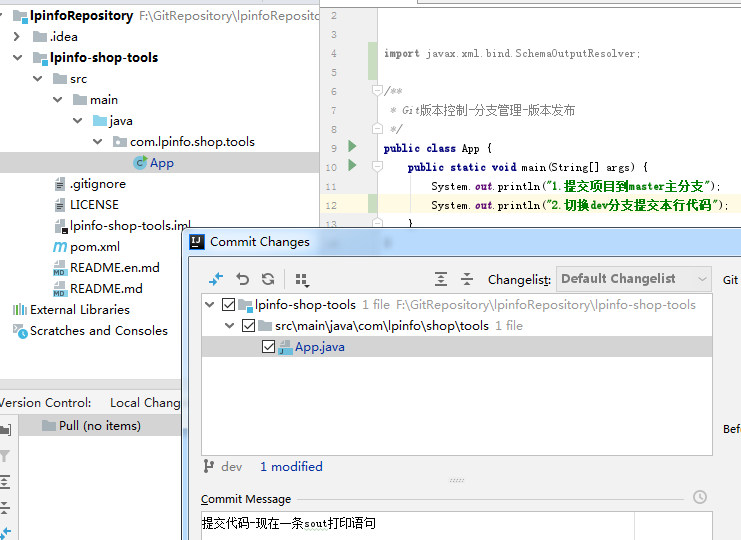Collapse the java folder
Viewport: 741px width, 540px height.
pos(78,121)
